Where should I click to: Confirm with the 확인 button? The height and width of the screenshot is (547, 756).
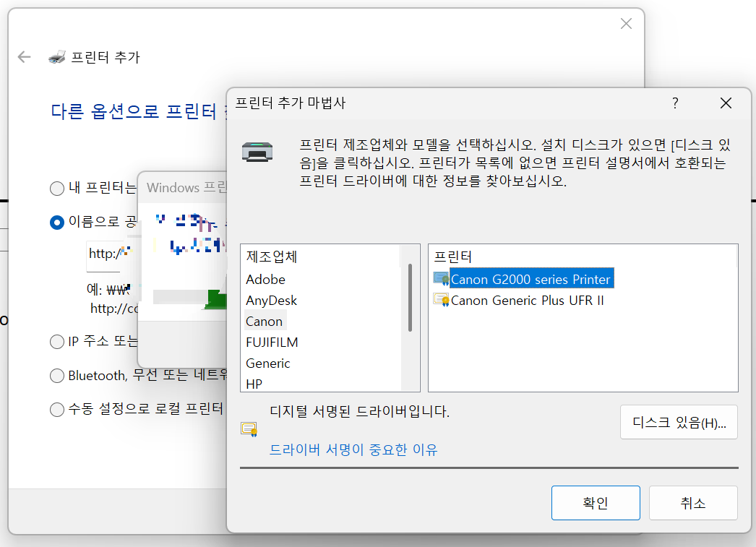[596, 503]
